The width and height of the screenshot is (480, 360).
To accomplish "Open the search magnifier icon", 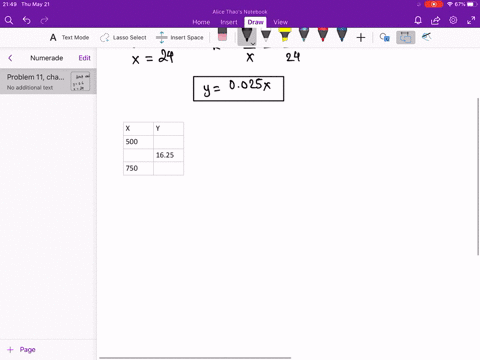I will coord(9,20).
